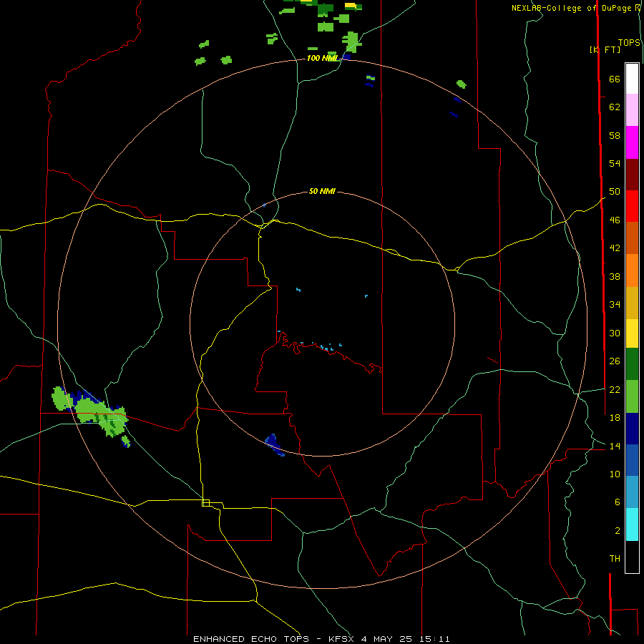Select the dark red legend swatch
Viewport: 644px width, 644px height.
click(632, 175)
